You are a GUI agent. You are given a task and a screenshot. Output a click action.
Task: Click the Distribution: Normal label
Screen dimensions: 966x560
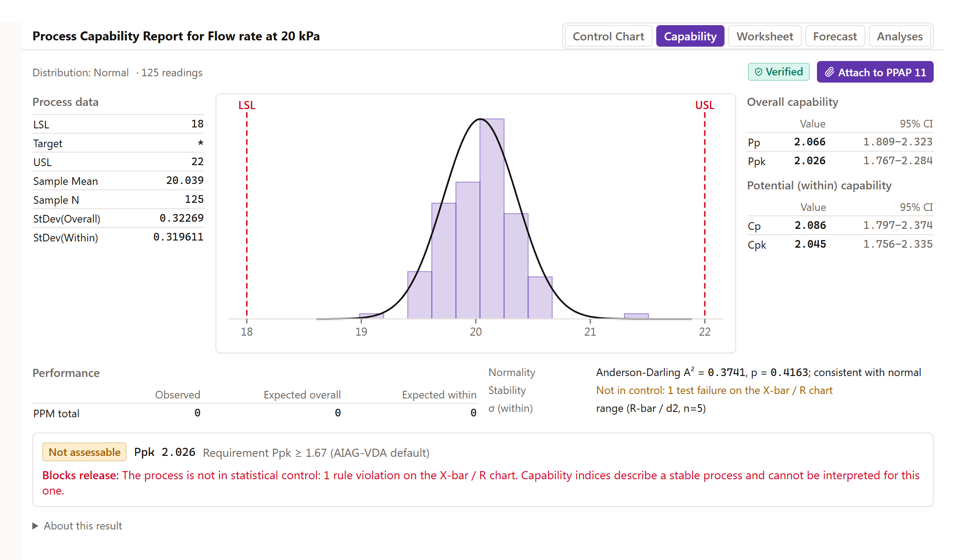pos(80,73)
